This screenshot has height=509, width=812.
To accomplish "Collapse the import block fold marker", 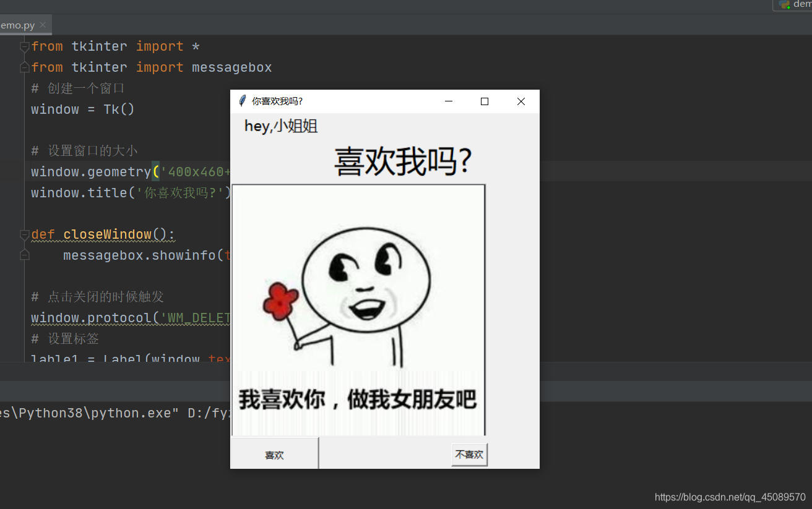I will 25,46.
